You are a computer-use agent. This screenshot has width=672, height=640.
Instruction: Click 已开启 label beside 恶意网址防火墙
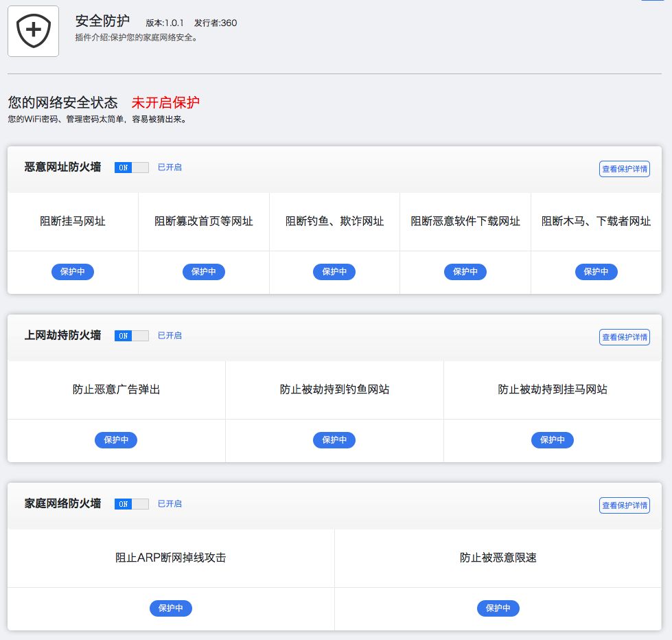[170, 167]
